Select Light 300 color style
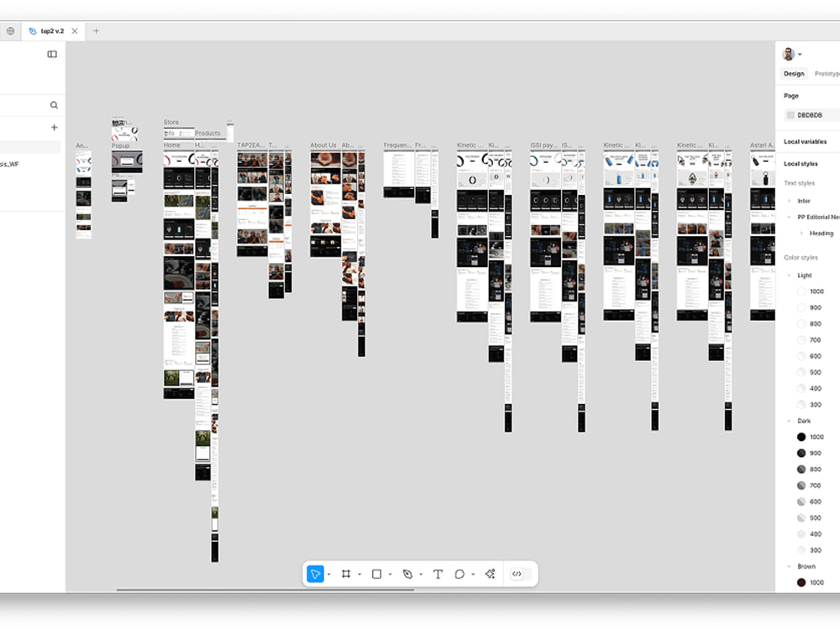 point(809,405)
